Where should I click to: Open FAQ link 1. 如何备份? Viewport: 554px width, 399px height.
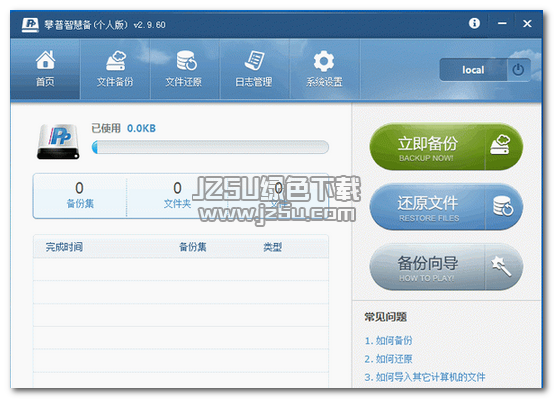tap(388, 341)
